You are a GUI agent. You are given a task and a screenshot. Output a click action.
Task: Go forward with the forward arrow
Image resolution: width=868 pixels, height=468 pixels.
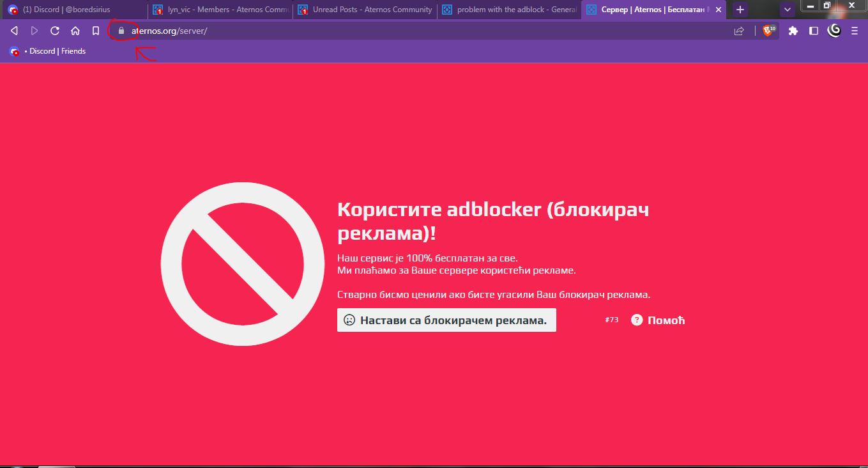click(x=34, y=31)
